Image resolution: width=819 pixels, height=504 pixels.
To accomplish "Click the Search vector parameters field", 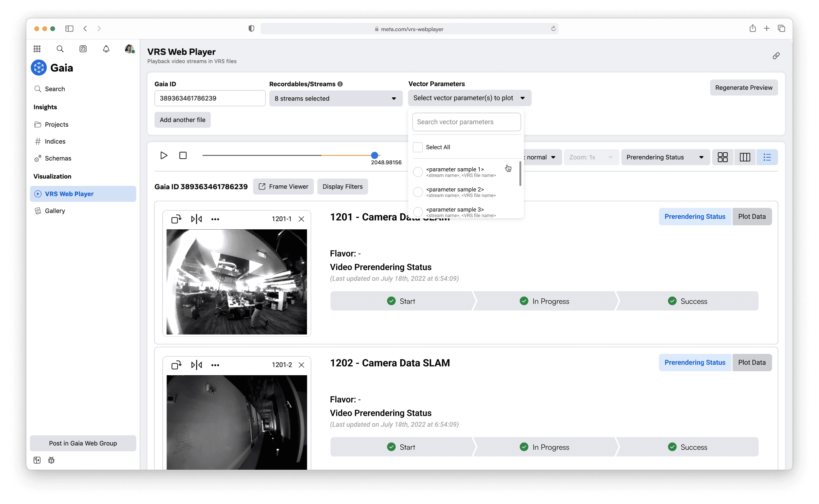I will (467, 122).
